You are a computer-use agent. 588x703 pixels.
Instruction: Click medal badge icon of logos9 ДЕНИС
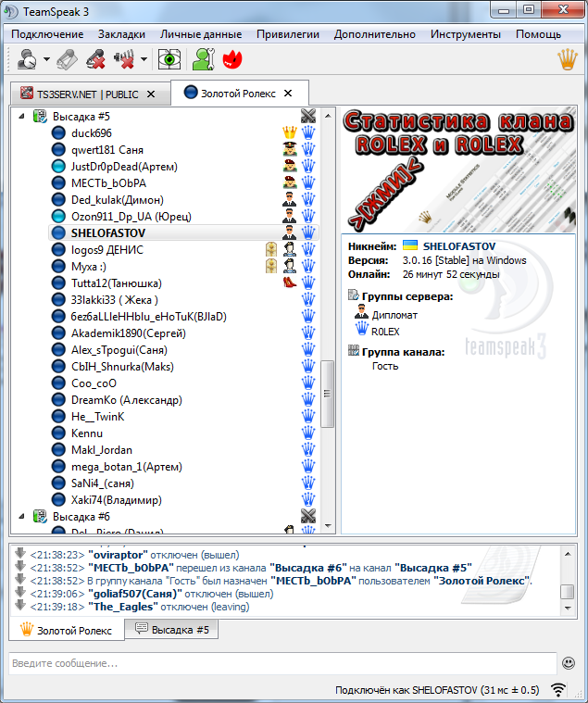pos(271,249)
